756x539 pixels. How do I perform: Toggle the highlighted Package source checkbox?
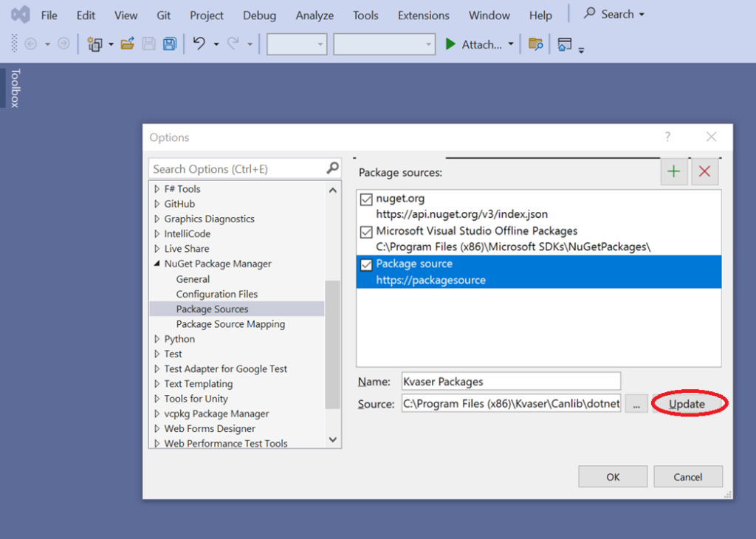367,264
